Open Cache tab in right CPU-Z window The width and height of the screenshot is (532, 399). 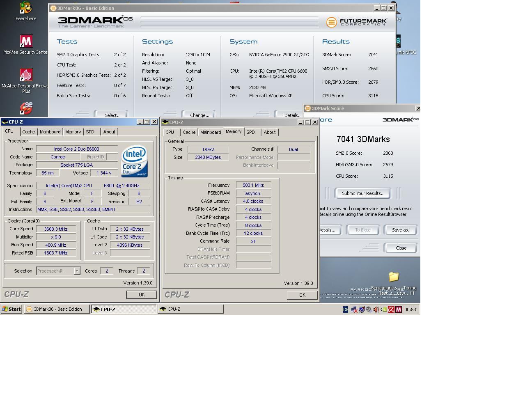tap(189, 132)
